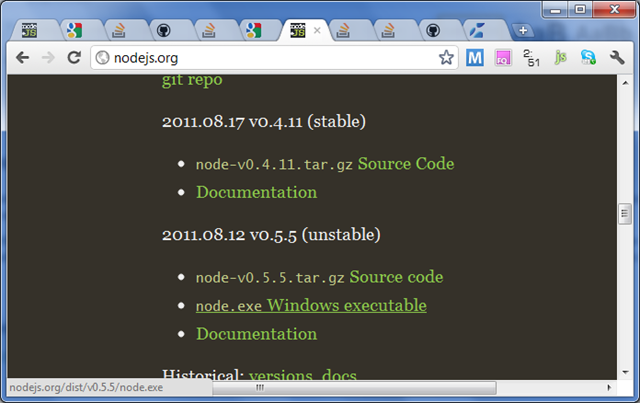Open the Historical versions link
This screenshot has height=403, width=640.
coord(281,375)
